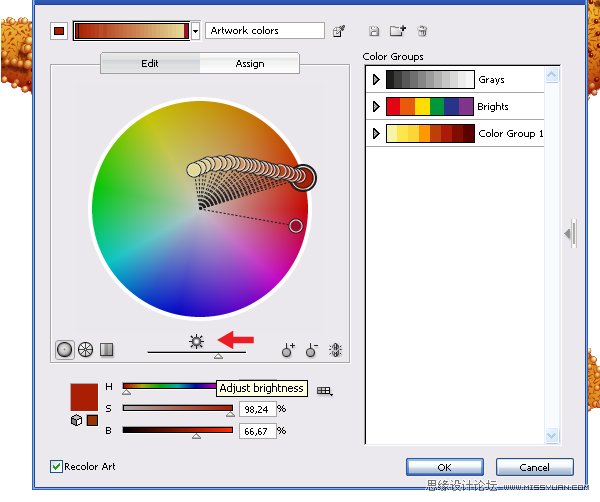Click the new color group folder icon
The height and width of the screenshot is (502, 600).
398,31
